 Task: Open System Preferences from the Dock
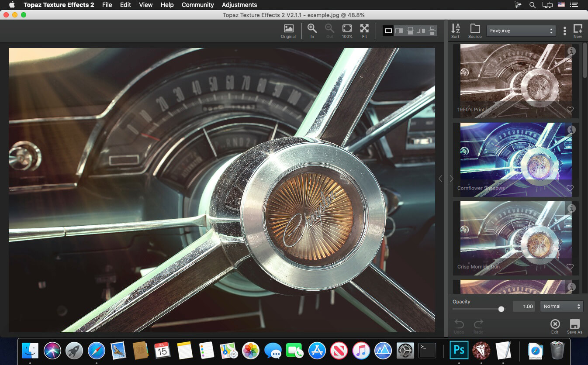(x=405, y=350)
